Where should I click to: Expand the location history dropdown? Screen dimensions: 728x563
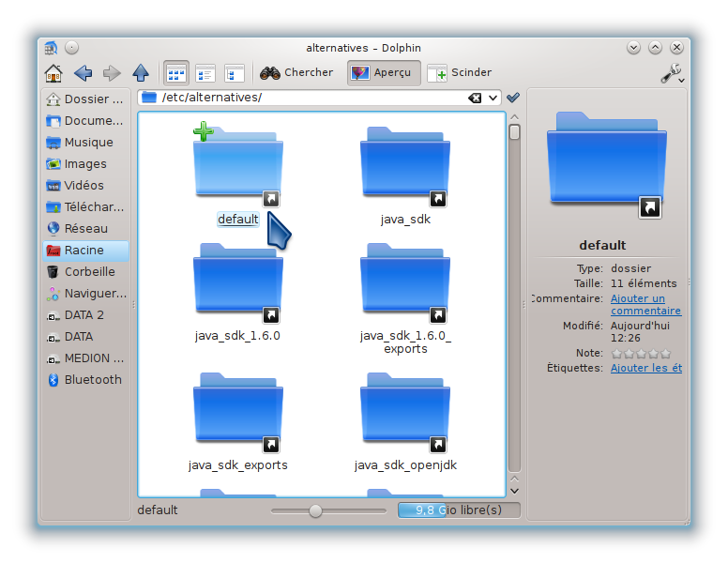(493, 98)
